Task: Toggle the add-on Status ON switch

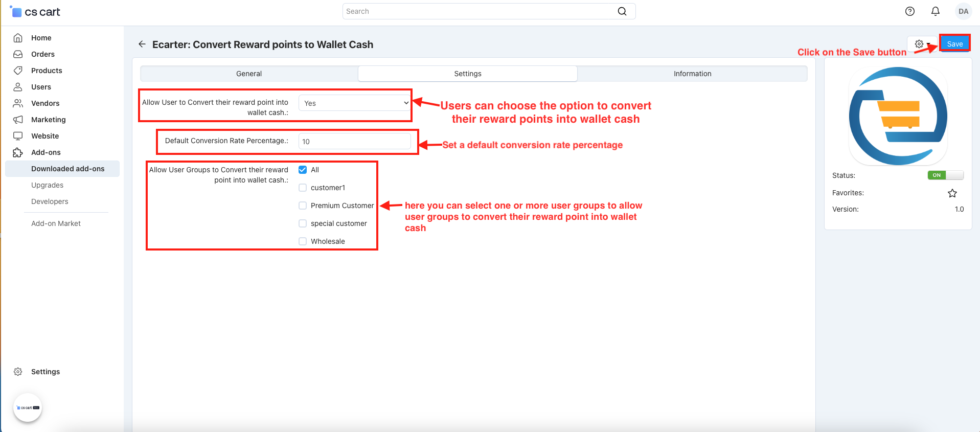Action: [945, 175]
